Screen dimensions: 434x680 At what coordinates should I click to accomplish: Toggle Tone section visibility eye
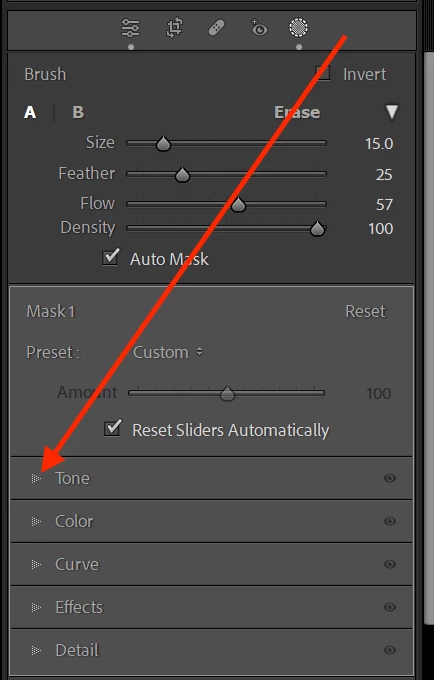pos(390,478)
